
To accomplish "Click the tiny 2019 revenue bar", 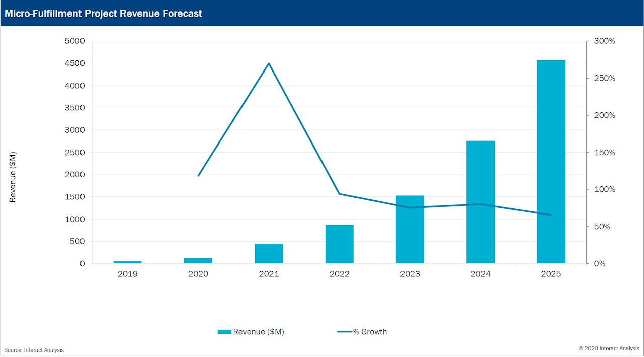I will [128, 262].
